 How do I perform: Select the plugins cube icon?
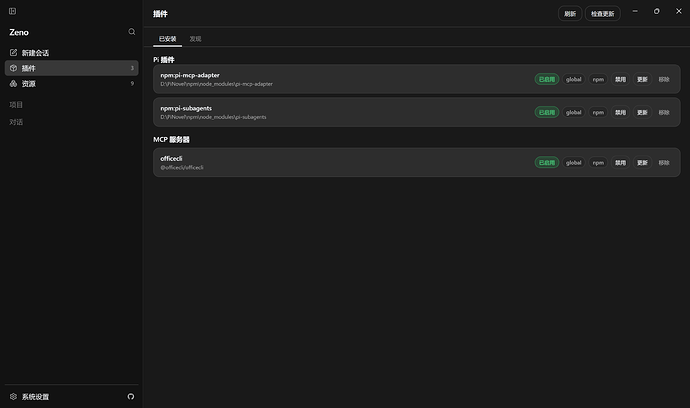13,68
